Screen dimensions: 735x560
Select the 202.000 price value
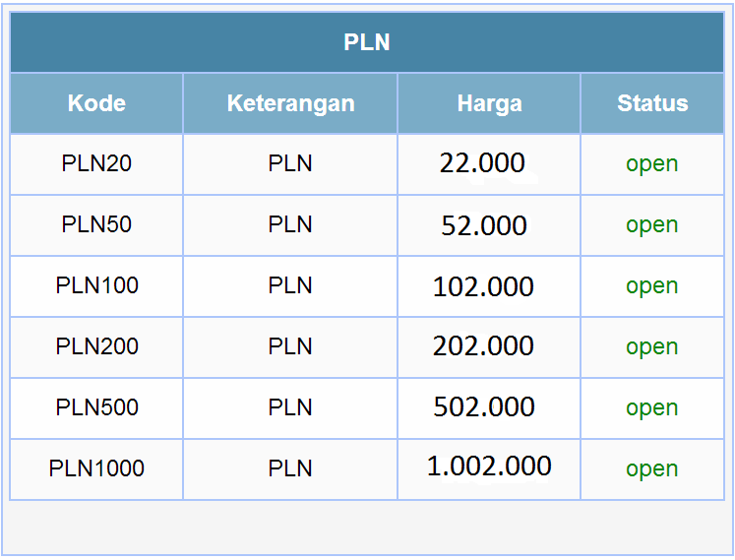tap(483, 346)
